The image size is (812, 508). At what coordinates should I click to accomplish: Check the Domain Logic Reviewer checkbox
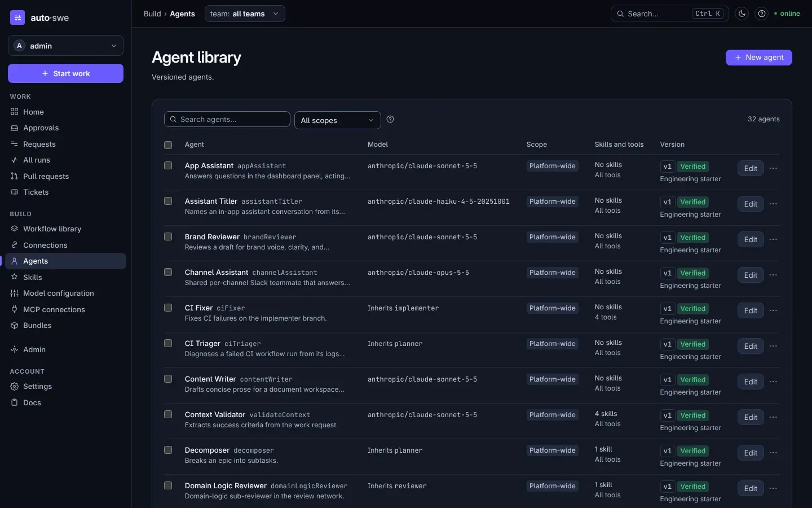(x=168, y=485)
